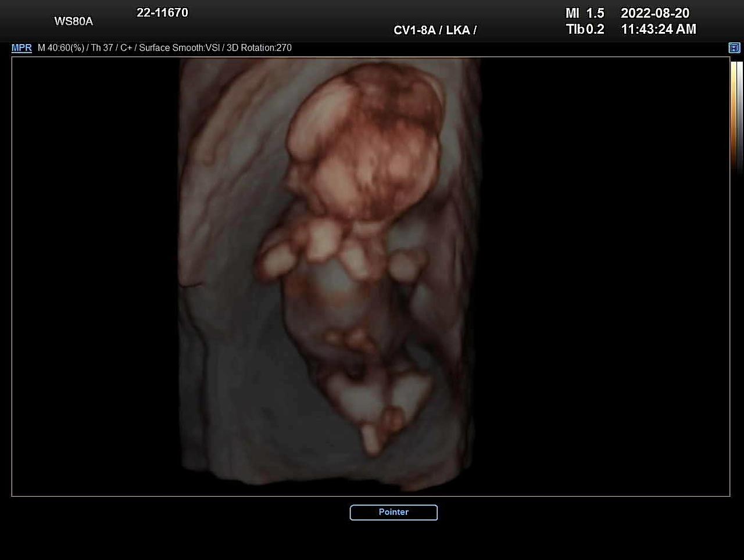Click the M 40:60(%) parameter text

tap(61, 48)
